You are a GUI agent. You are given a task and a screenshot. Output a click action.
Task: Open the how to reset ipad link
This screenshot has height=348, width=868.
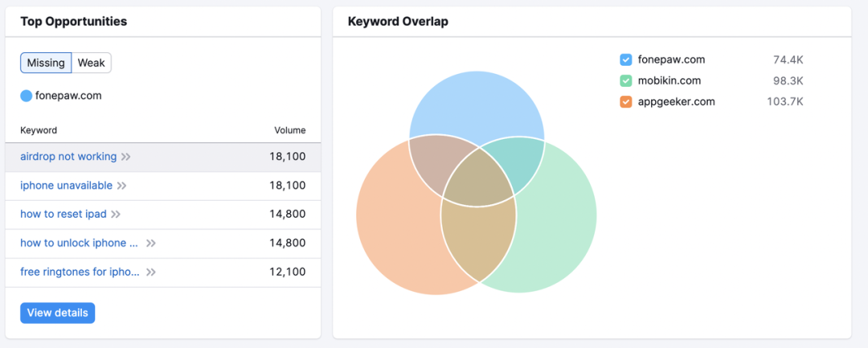tap(63, 215)
